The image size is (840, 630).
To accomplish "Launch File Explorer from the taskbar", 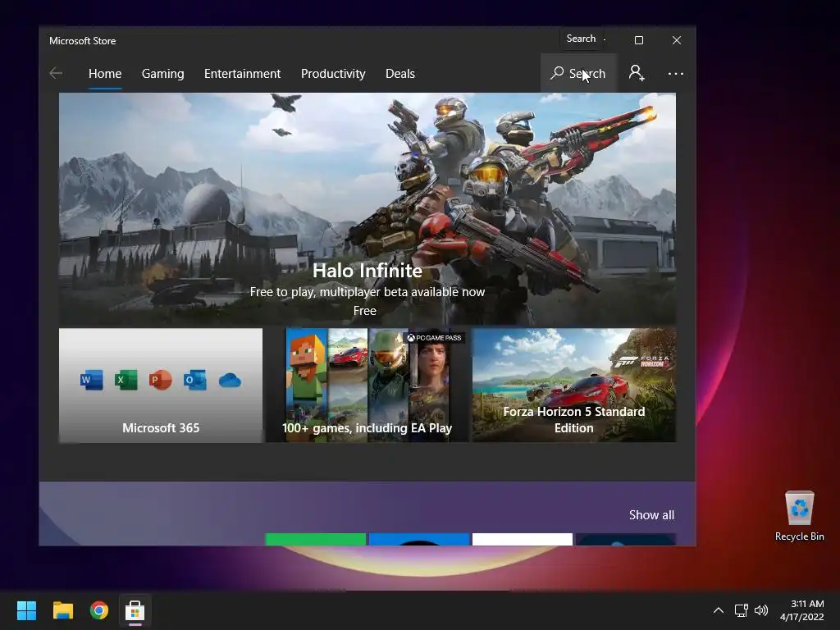I will pyautogui.click(x=62, y=610).
